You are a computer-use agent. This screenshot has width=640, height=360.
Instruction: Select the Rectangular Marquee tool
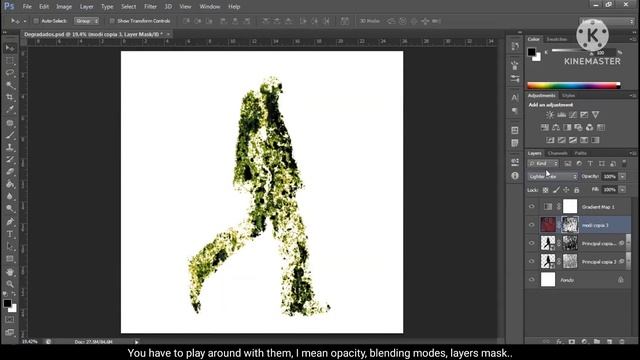click(x=10, y=61)
